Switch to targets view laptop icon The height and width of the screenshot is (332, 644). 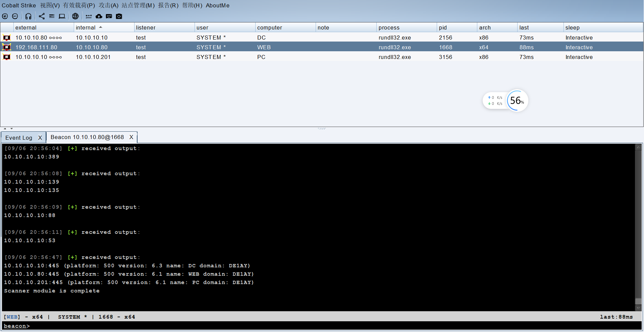pos(62,16)
